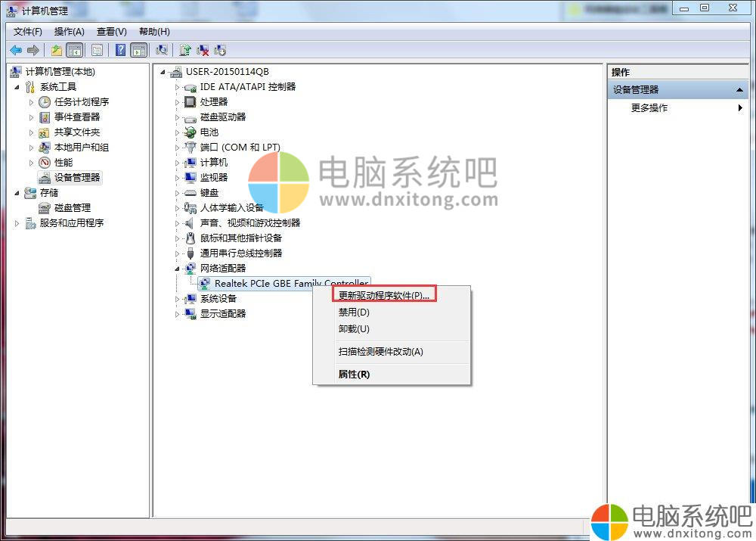This screenshot has width=756, height=541.
Task: Select 本地用户和组 tree item
Action: [x=82, y=148]
